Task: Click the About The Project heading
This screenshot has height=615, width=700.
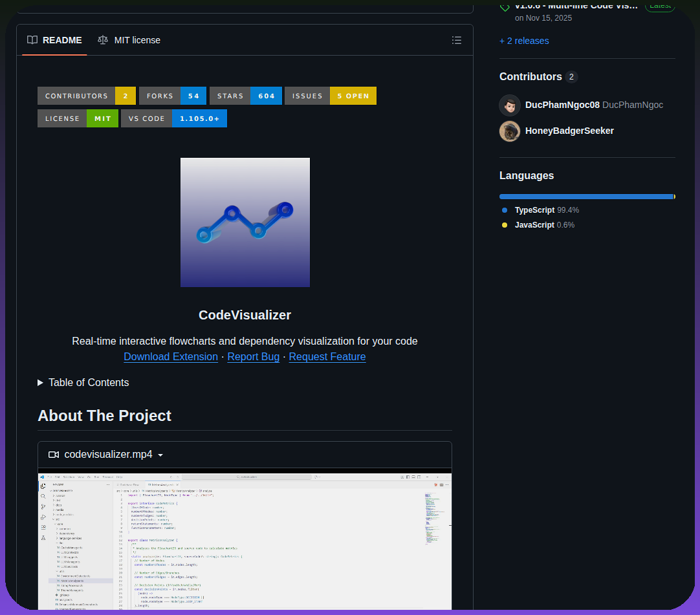Action: (104, 416)
